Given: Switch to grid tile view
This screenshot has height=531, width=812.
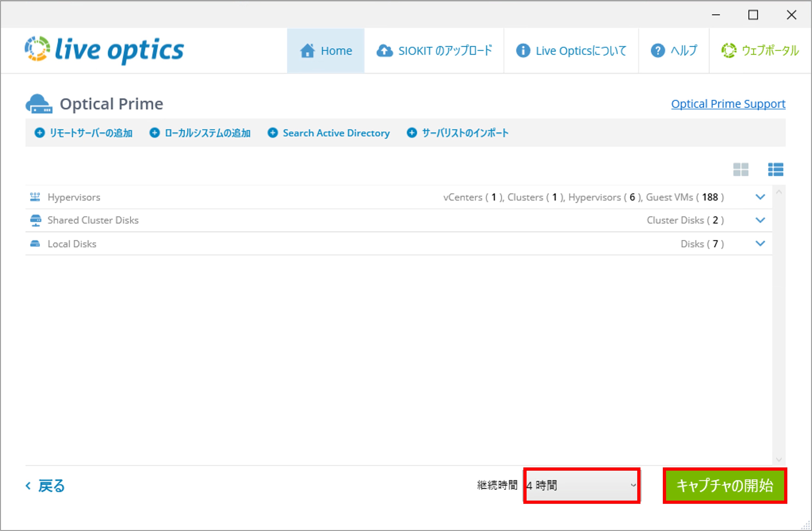Looking at the screenshot, I should pos(741,169).
